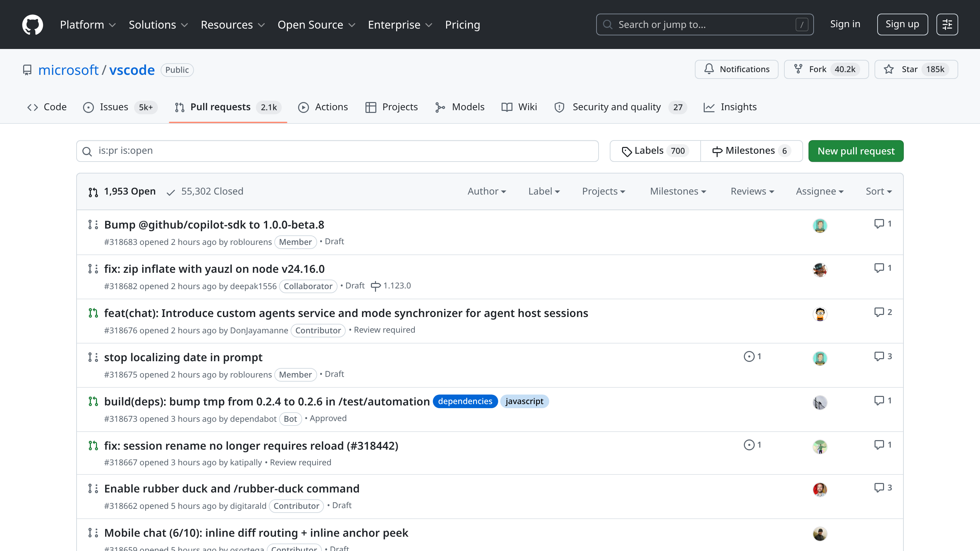Open the avatar on the bump tmp row
Image resolution: width=980 pixels, height=551 pixels.
pyautogui.click(x=820, y=402)
